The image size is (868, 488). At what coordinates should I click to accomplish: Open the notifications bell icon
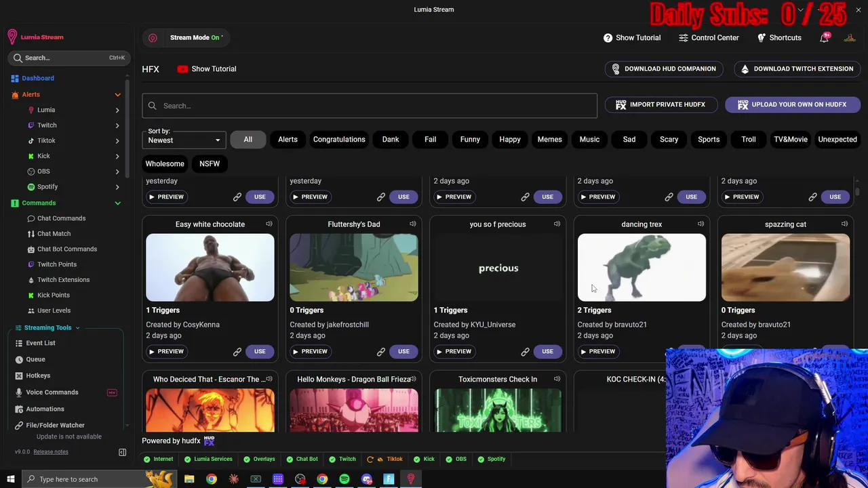825,37
